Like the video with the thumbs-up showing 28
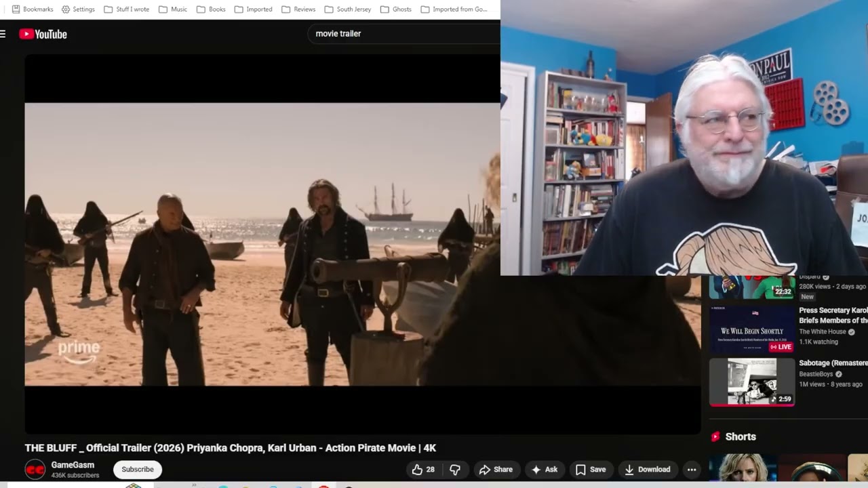This screenshot has height=488, width=868. tap(424, 469)
